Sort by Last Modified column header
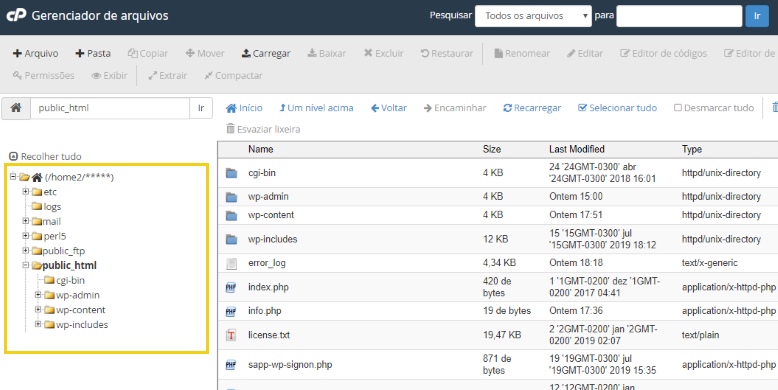This screenshot has height=390, width=778. coord(577,149)
